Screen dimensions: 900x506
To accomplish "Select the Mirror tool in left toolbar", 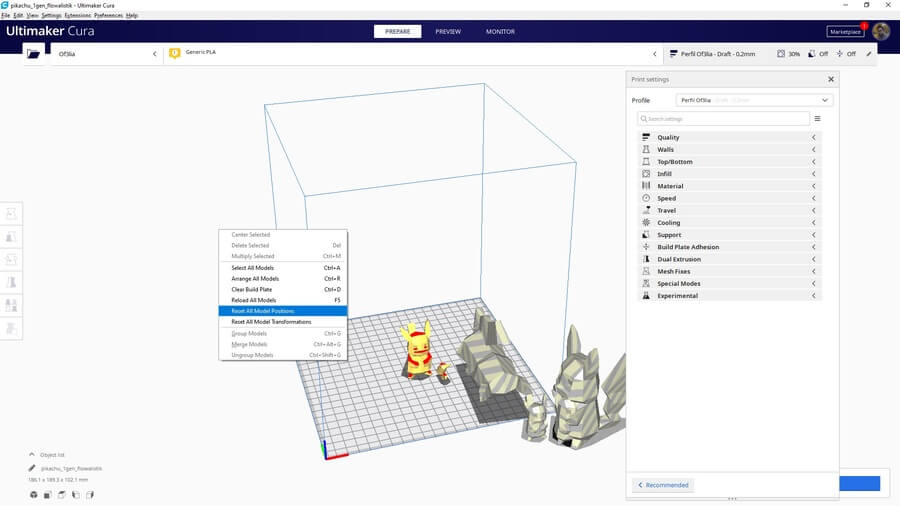I will click(x=11, y=282).
